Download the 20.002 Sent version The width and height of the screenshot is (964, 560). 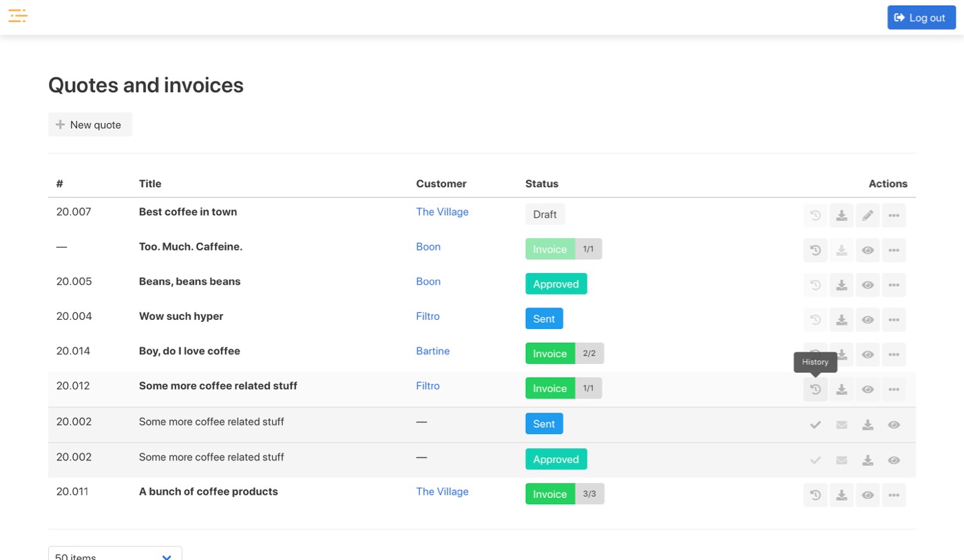coord(868,425)
